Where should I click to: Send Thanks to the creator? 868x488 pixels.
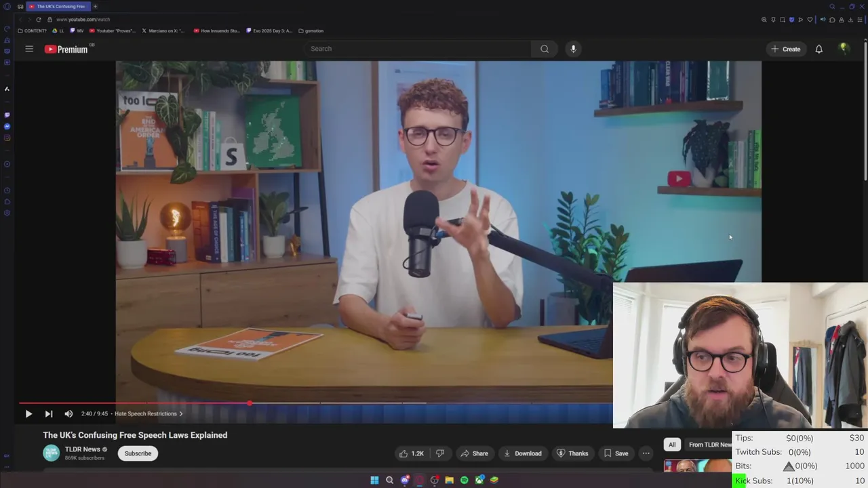(572, 453)
